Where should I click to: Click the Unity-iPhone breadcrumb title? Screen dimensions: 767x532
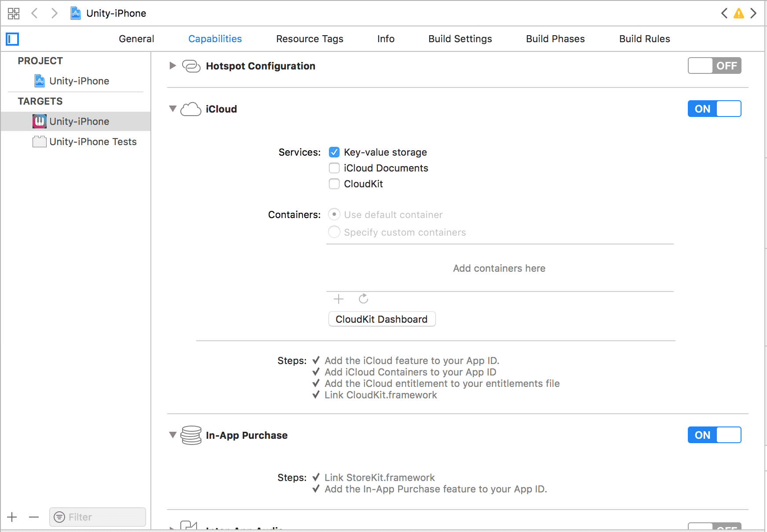[x=116, y=13]
